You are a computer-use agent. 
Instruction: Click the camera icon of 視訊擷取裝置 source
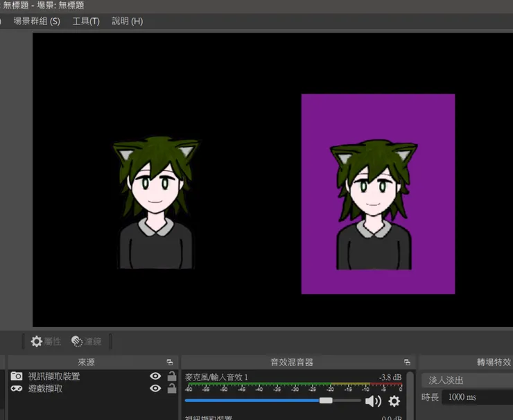[17, 376]
